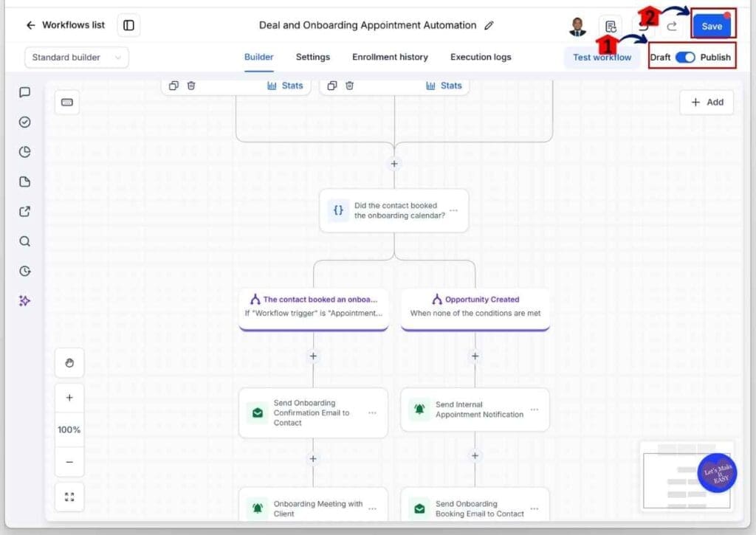Click the 100% zoom level indicator

tap(69, 429)
